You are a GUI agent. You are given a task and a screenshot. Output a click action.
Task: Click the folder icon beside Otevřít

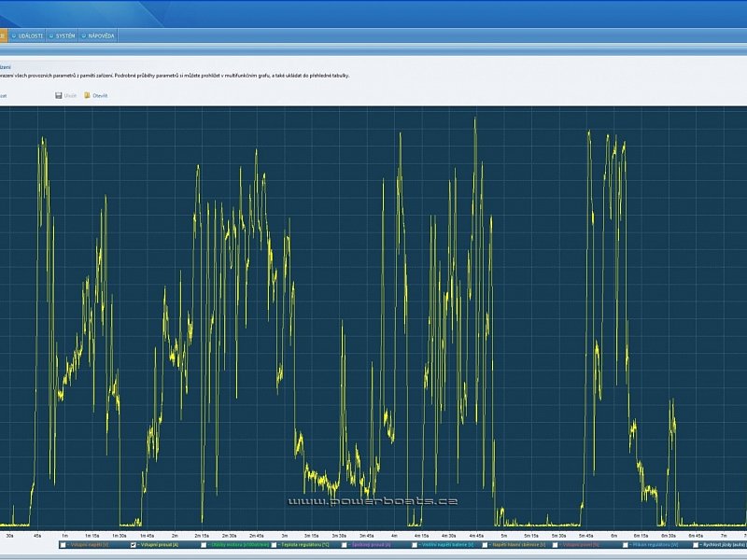87,96
